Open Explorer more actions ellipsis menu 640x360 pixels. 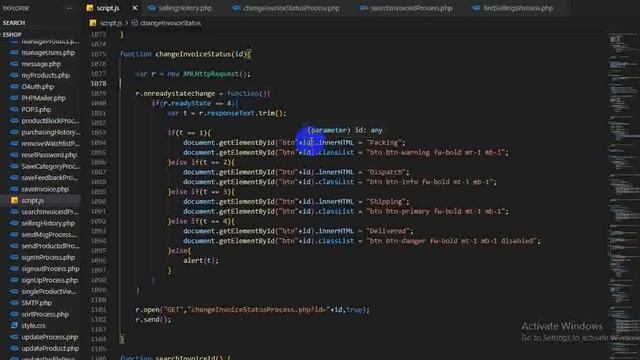pyautogui.click(x=69, y=8)
